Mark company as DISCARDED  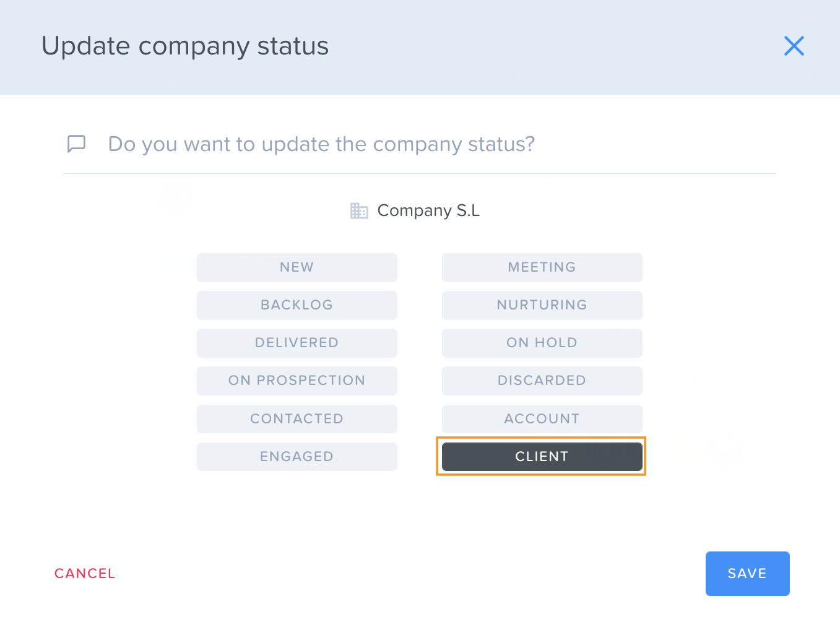(x=542, y=381)
